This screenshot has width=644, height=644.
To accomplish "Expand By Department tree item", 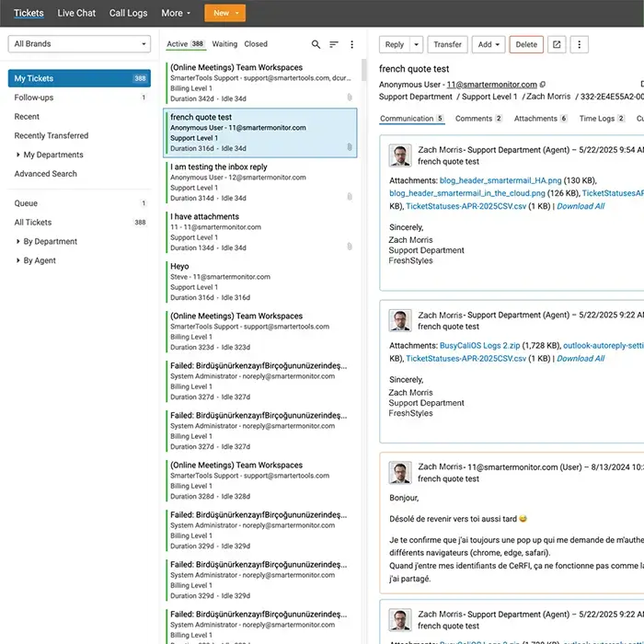I will (x=18, y=241).
